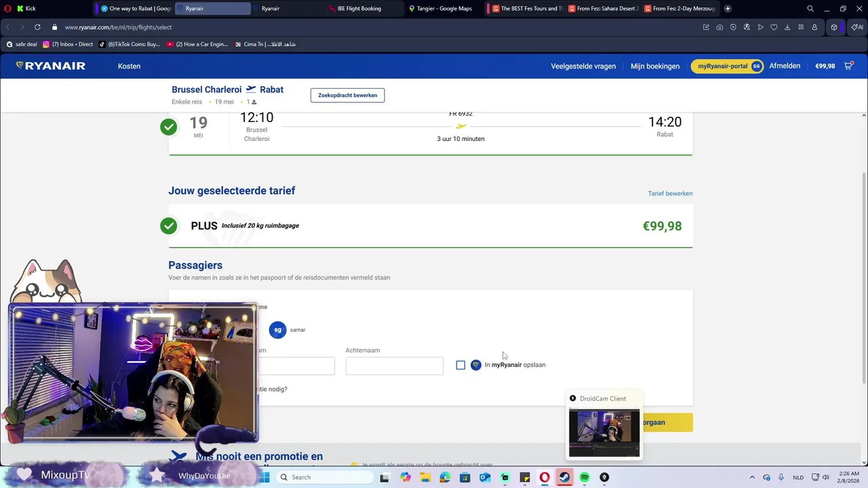Show hidden tray icons chevron
Screen dimensions: 868x488
click(751, 477)
